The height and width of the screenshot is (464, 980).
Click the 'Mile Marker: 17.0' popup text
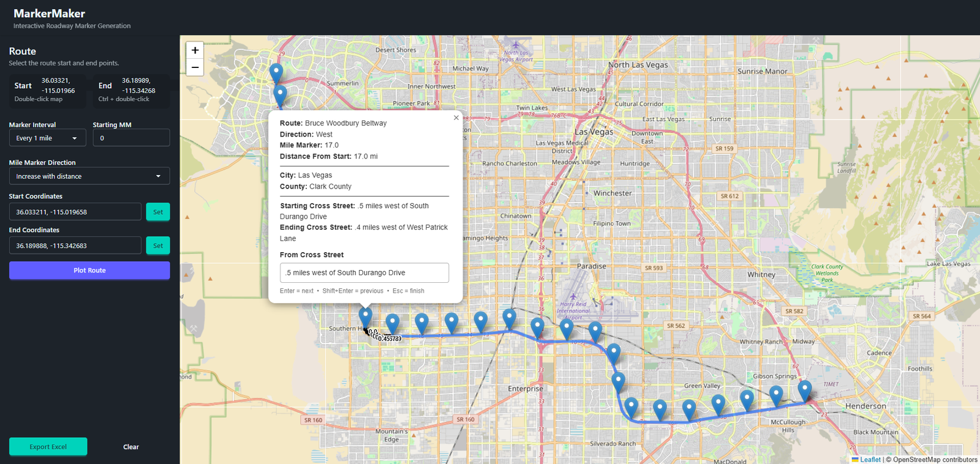pos(309,145)
